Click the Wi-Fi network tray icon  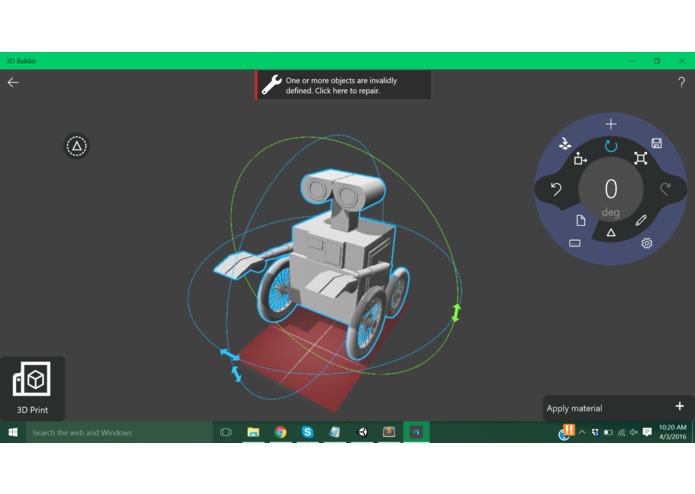(621, 432)
